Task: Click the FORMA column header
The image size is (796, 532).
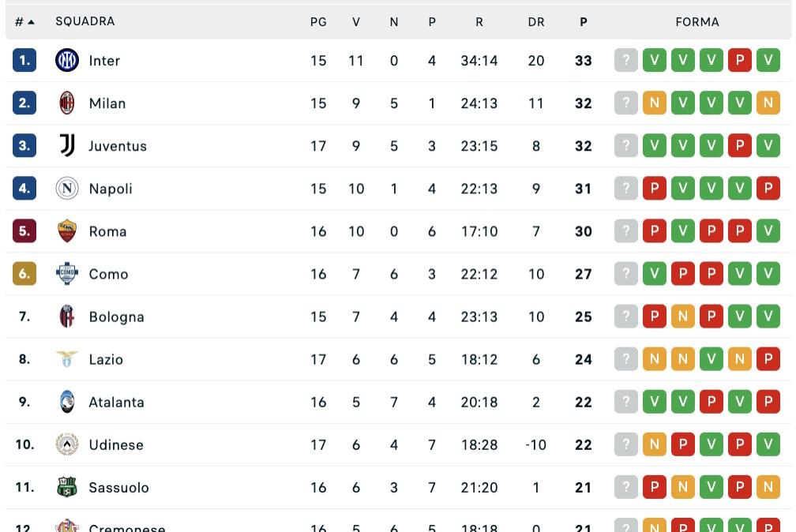Action: point(697,21)
